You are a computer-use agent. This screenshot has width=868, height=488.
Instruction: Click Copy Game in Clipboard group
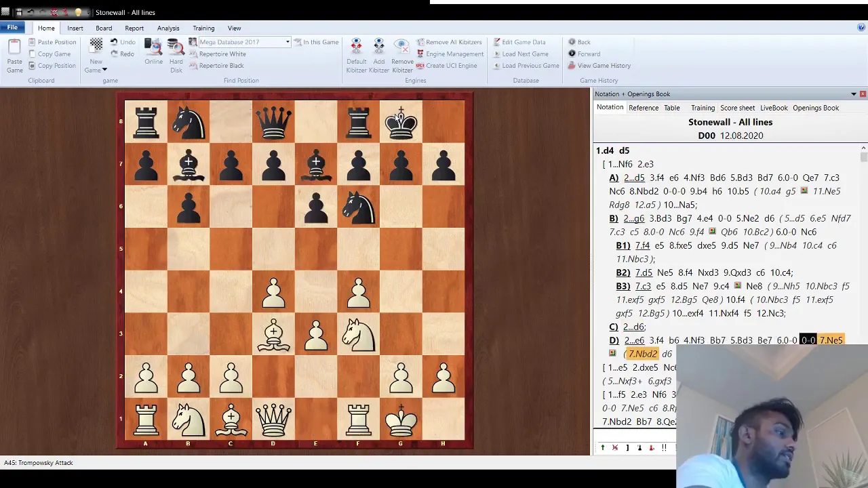50,54
